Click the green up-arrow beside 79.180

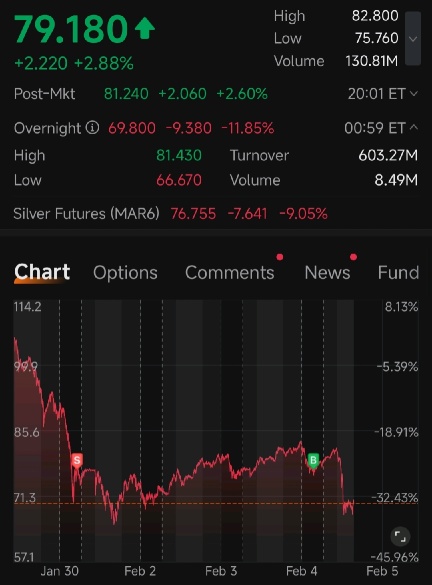[145, 29]
